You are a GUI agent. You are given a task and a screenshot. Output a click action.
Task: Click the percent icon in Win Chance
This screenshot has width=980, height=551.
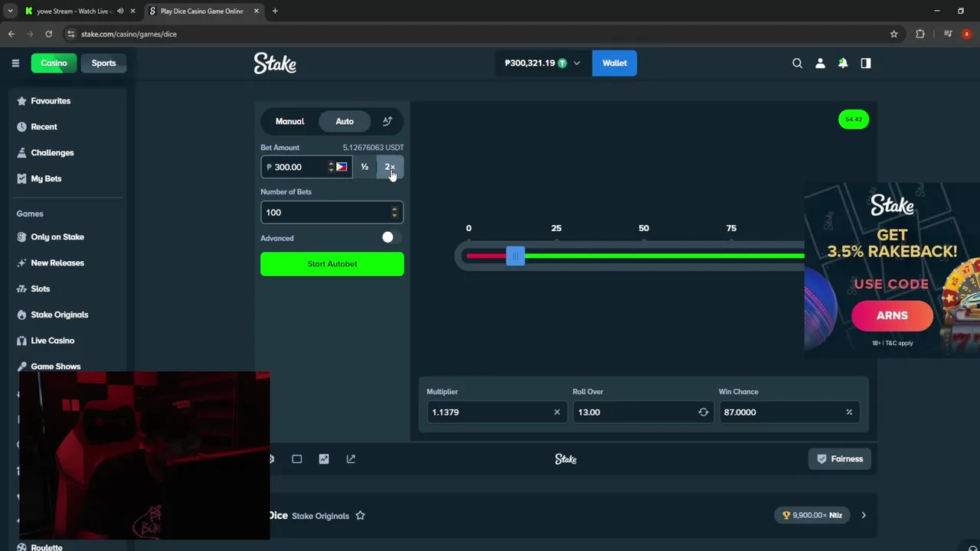(849, 412)
